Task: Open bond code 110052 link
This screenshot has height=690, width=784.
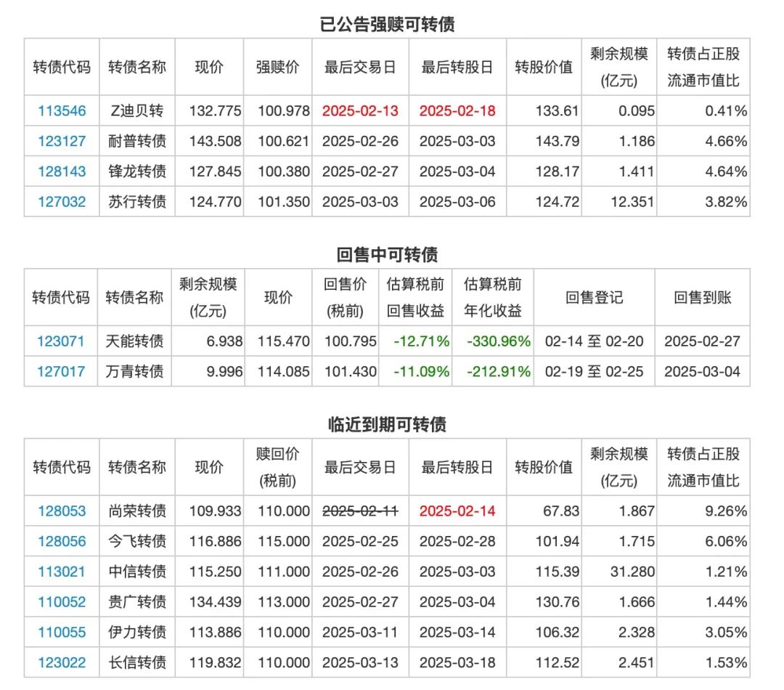Action: [x=62, y=601]
